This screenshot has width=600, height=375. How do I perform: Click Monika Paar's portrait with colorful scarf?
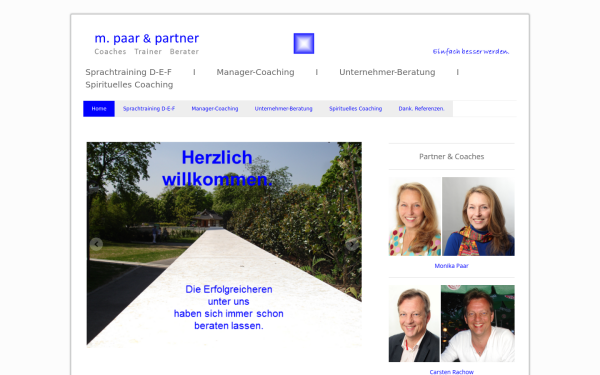(478, 216)
